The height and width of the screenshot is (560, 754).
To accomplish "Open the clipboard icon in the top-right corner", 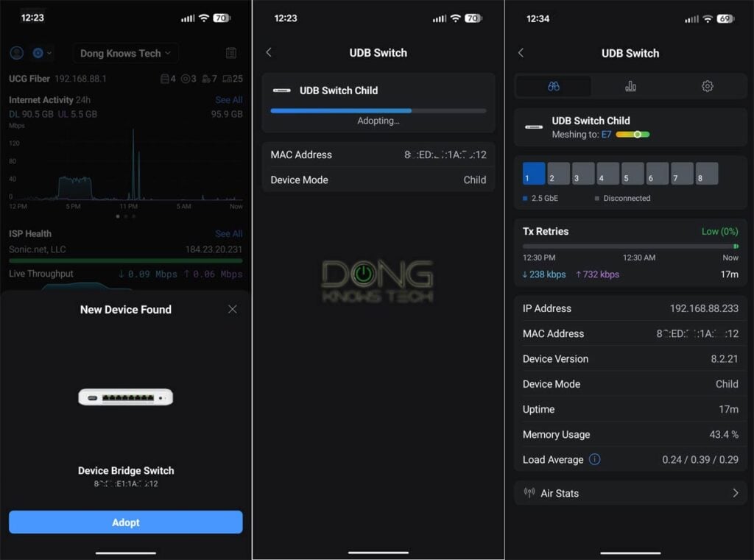I will click(231, 53).
